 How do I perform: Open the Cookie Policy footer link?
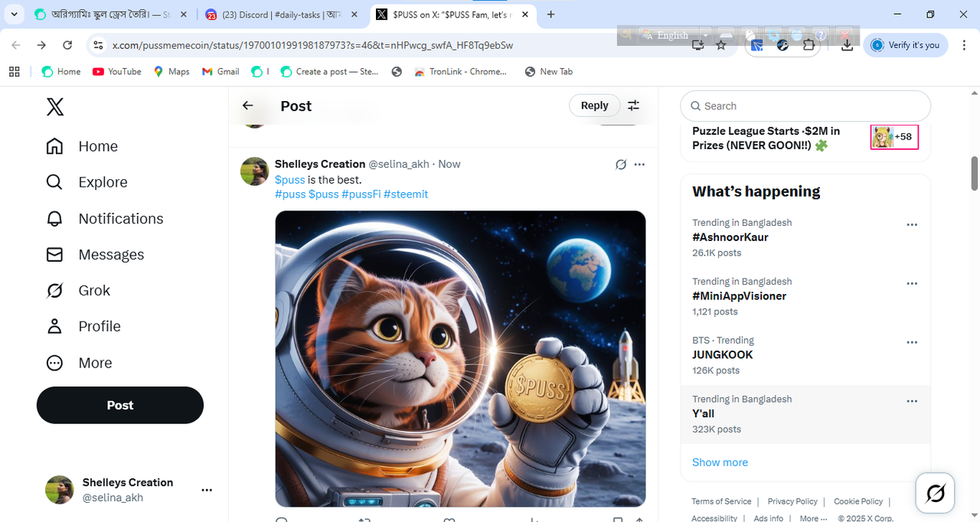858,501
